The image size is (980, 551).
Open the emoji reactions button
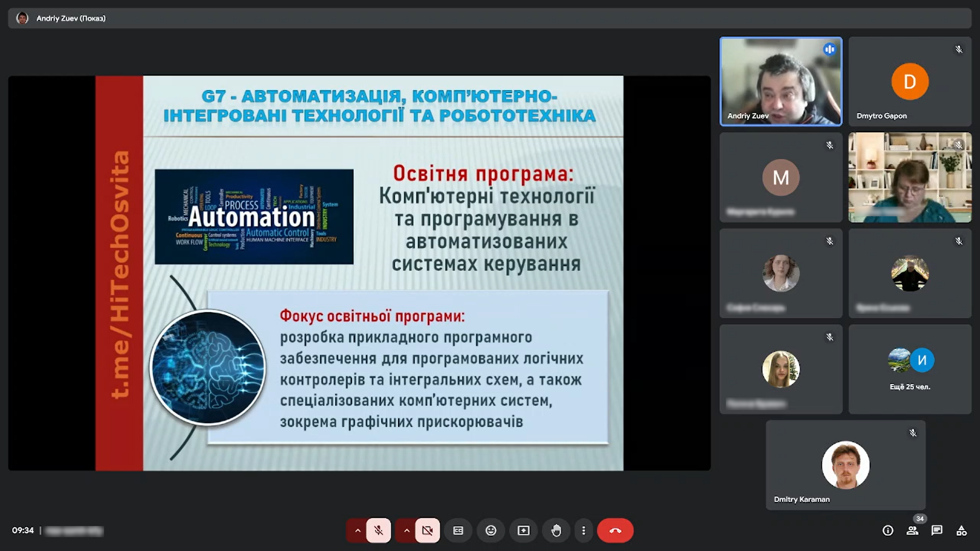pyautogui.click(x=491, y=531)
